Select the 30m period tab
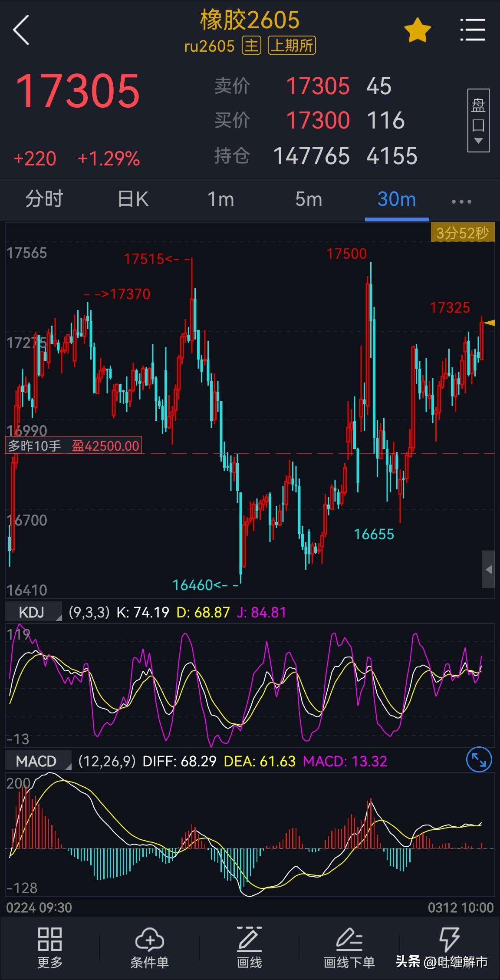Viewport: 500px width, 980px height. tap(397, 200)
